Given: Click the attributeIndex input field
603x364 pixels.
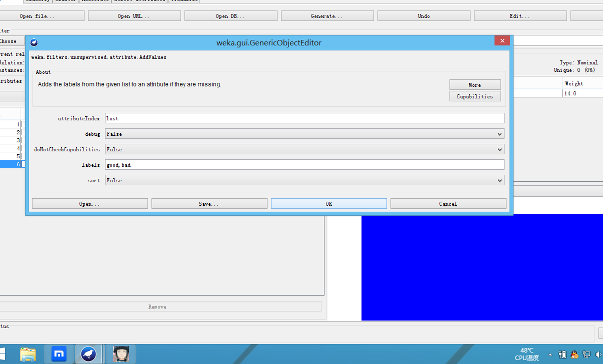Looking at the screenshot, I should click(304, 118).
